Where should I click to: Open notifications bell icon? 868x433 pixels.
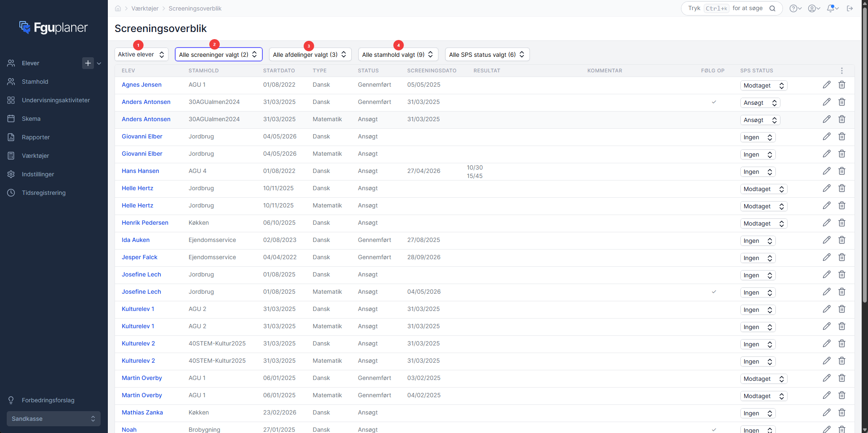[833, 8]
